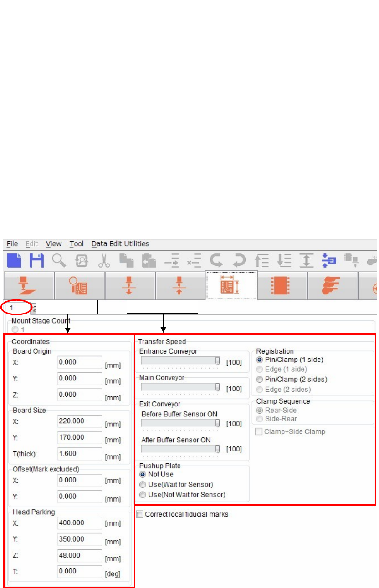Screen dimensions: 379x588
Task: Select Mount Stage Count 1 radio
Action: (x=18, y=329)
